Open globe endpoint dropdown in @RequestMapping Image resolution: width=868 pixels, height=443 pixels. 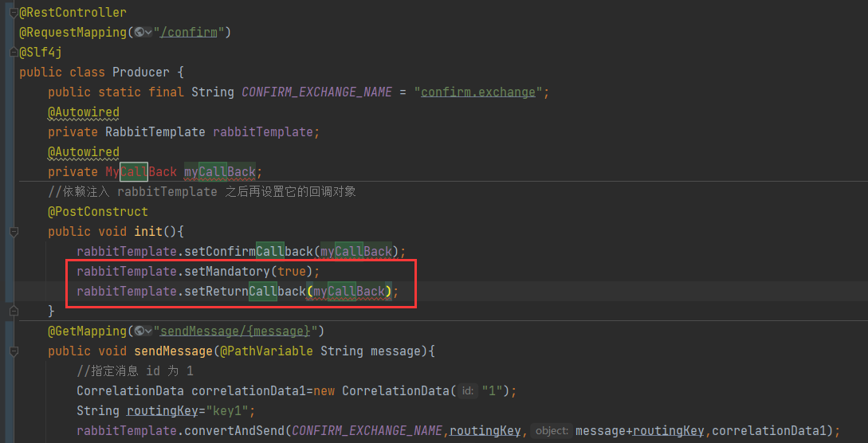143,33
